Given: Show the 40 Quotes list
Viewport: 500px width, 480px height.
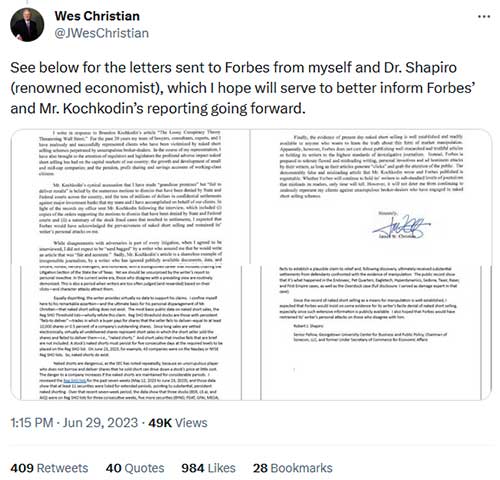Looking at the screenshot, I should pyautogui.click(x=135, y=468).
